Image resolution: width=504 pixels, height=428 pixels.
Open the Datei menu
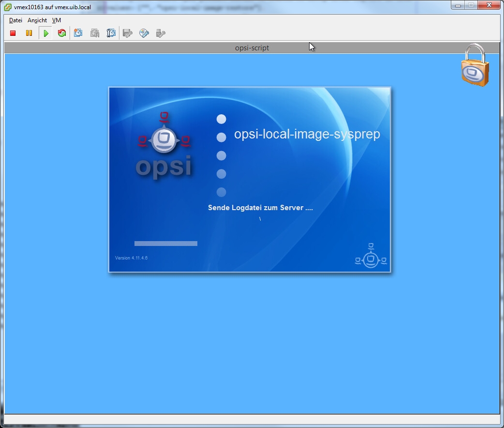(x=15, y=20)
